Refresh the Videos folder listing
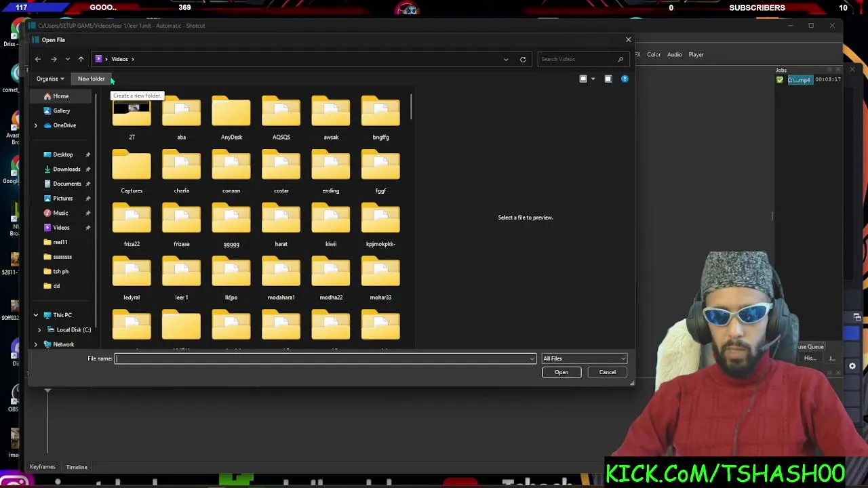The width and height of the screenshot is (868, 488). point(523,59)
